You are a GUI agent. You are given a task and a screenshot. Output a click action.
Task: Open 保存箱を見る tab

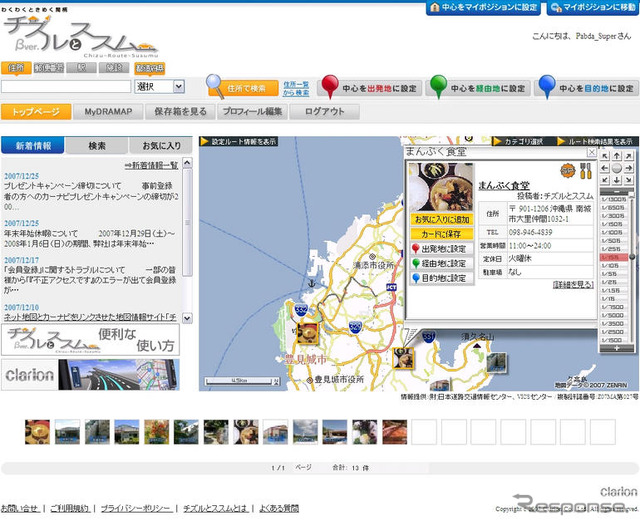(x=180, y=112)
